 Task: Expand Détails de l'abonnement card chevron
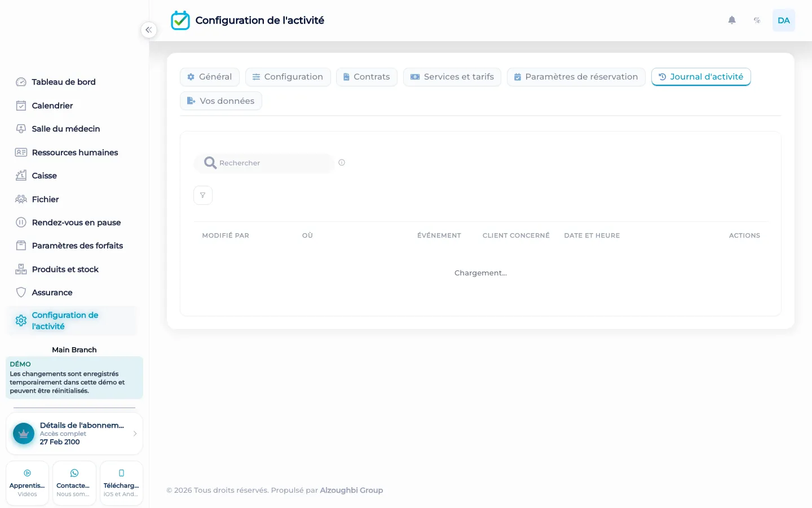(x=135, y=433)
